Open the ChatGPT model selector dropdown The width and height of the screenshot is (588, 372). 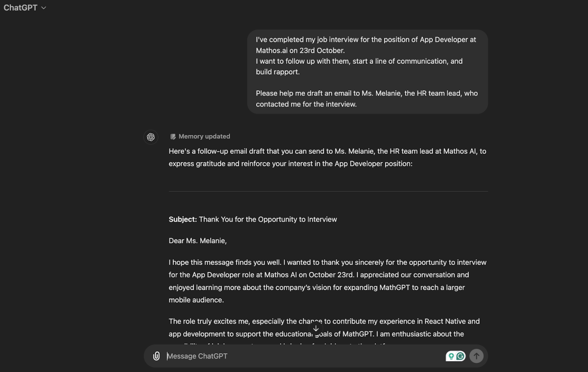tap(25, 7)
